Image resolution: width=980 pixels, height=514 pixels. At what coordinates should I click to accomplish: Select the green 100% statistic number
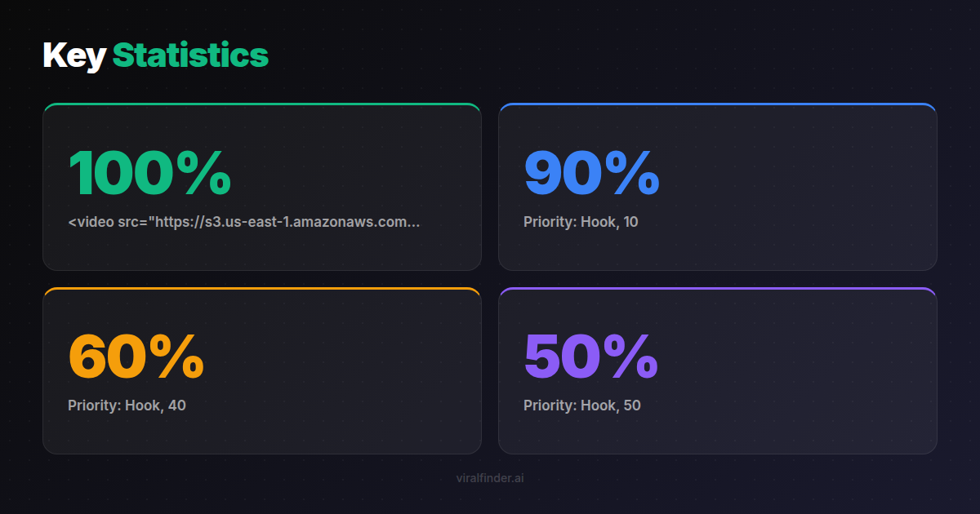tap(149, 173)
